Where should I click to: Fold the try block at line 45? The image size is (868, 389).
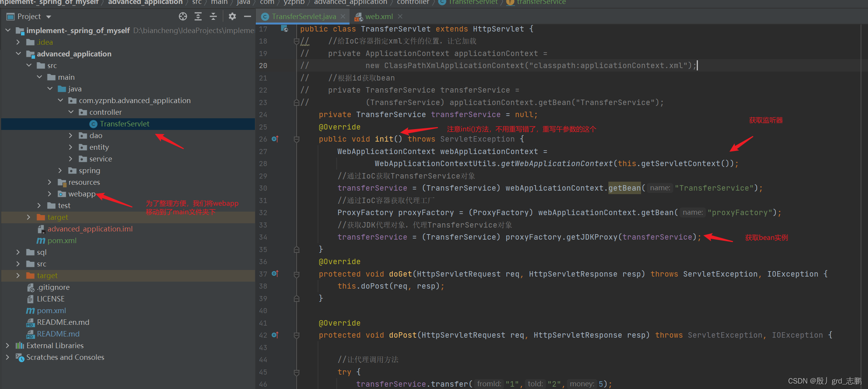[x=297, y=372]
